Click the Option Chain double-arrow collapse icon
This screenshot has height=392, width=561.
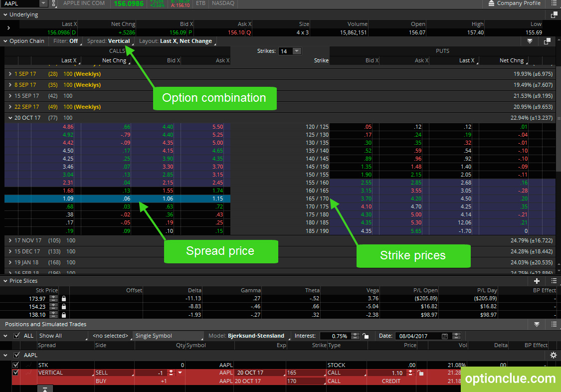tap(530, 41)
